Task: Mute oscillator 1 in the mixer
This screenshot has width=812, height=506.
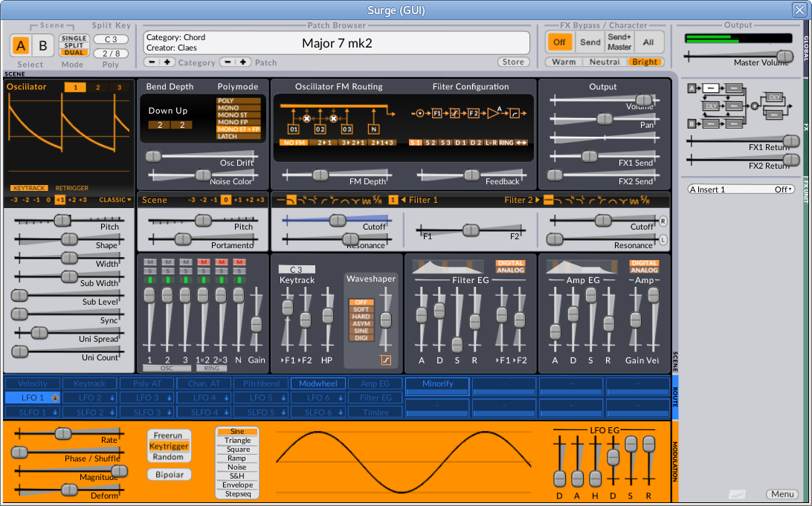Action: click(149, 262)
